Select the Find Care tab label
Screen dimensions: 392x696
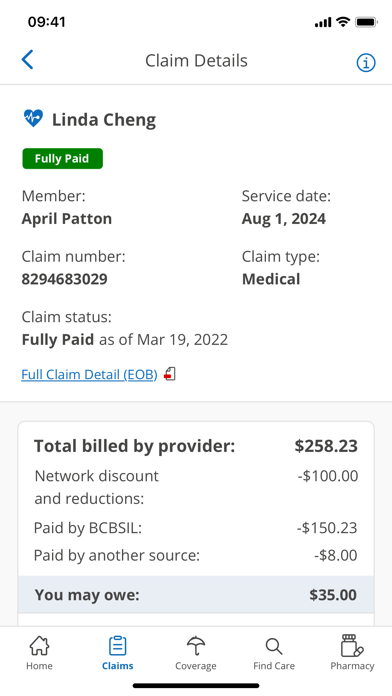click(274, 666)
